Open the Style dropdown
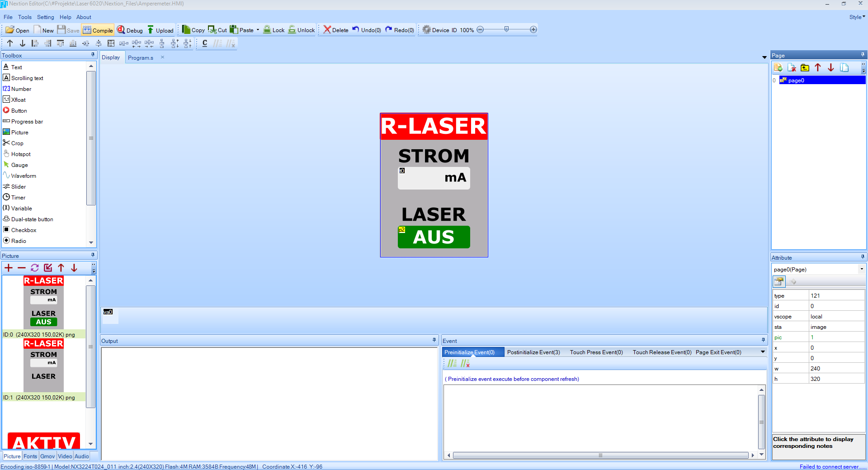868x470 pixels. click(857, 17)
